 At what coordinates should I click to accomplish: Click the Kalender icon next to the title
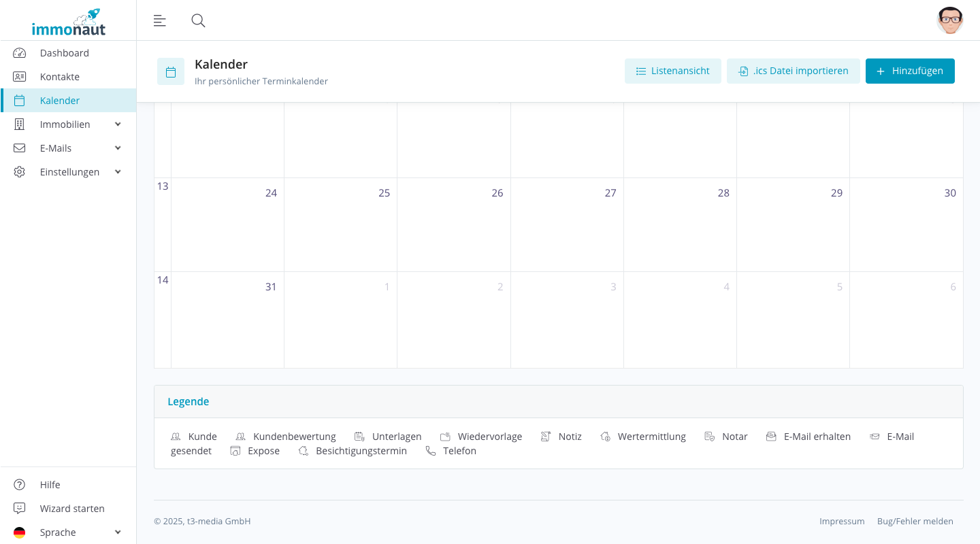coord(171,71)
